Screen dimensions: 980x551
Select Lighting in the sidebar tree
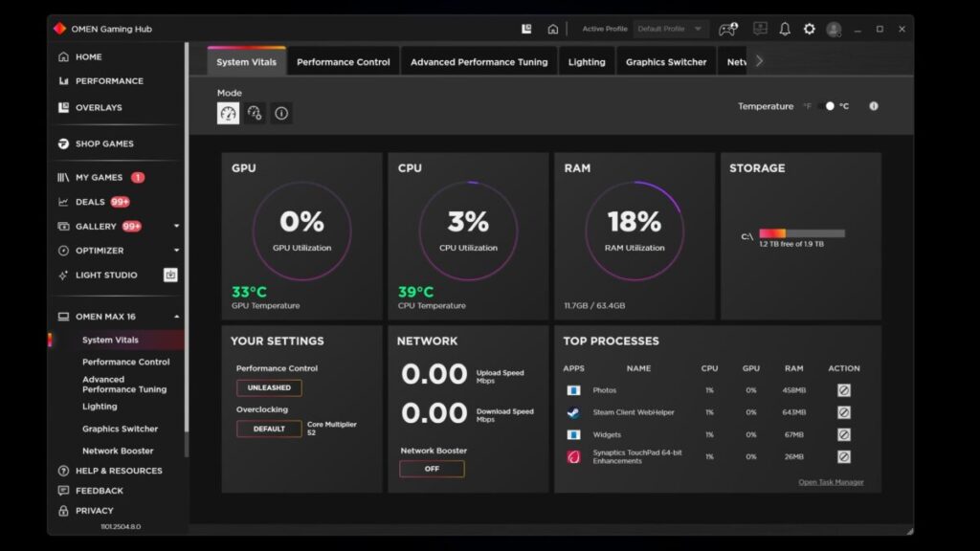coord(100,406)
